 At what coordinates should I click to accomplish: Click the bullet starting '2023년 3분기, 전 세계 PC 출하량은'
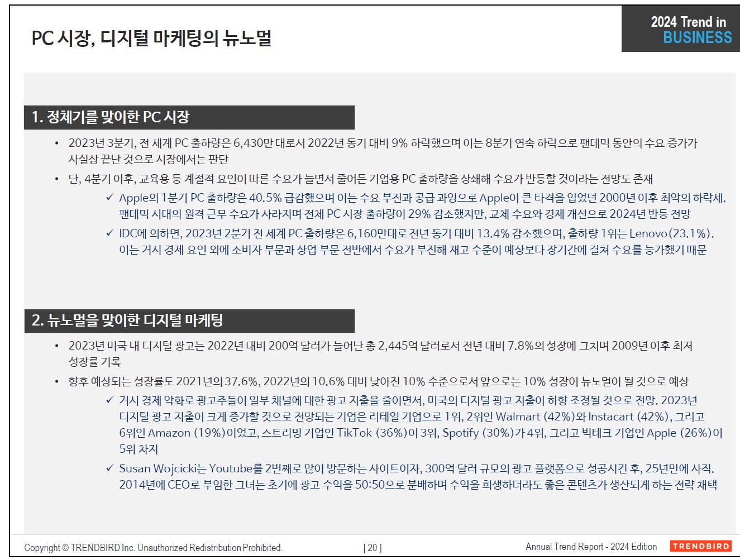pos(383,143)
